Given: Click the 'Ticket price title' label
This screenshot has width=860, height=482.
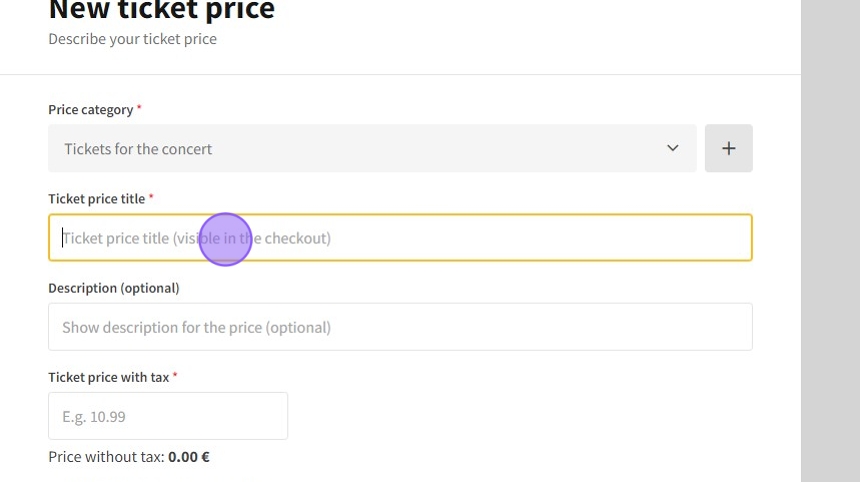Looking at the screenshot, I should tap(96, 198).
